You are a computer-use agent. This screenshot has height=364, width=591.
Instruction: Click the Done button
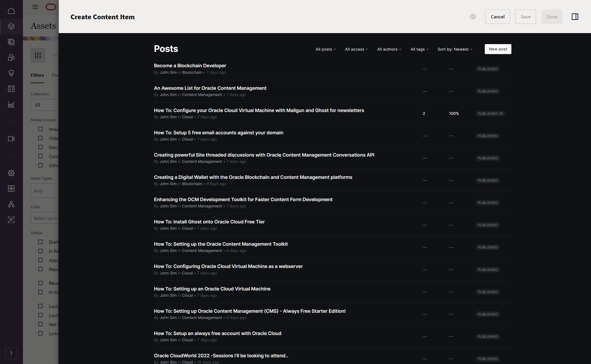(552, 17)
